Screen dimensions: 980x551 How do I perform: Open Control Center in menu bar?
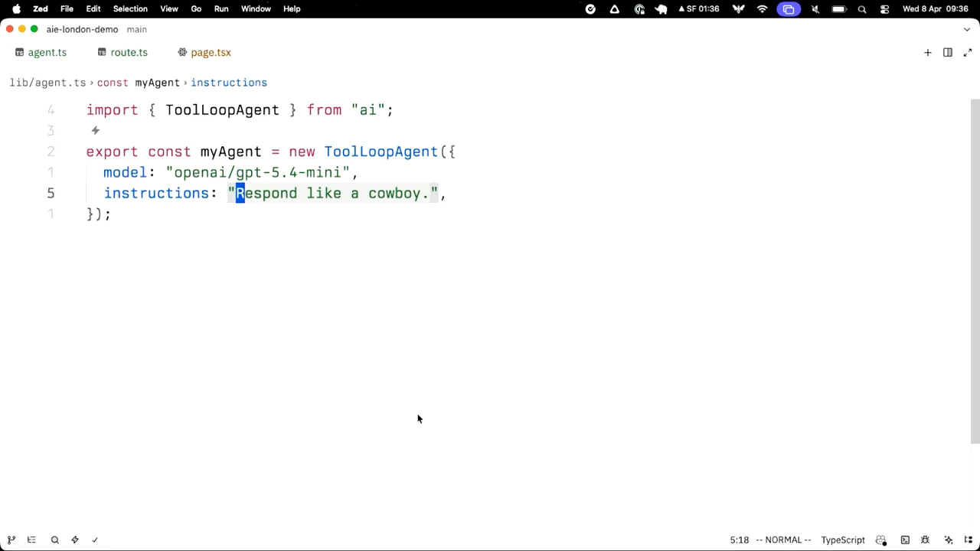[885, 9]
